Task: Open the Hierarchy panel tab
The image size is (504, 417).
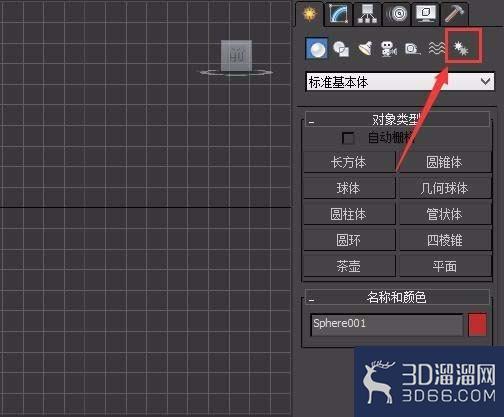Action: (x=367, y=14)
